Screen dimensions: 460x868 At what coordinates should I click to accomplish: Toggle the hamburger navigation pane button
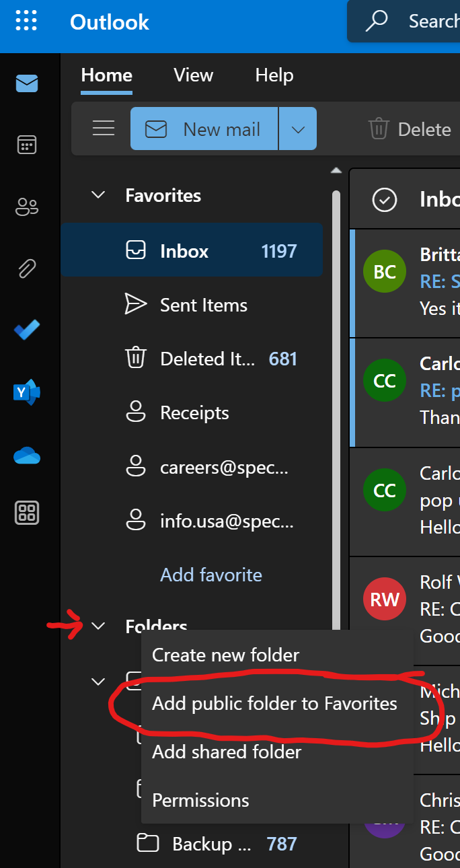(x=104, y=129)
